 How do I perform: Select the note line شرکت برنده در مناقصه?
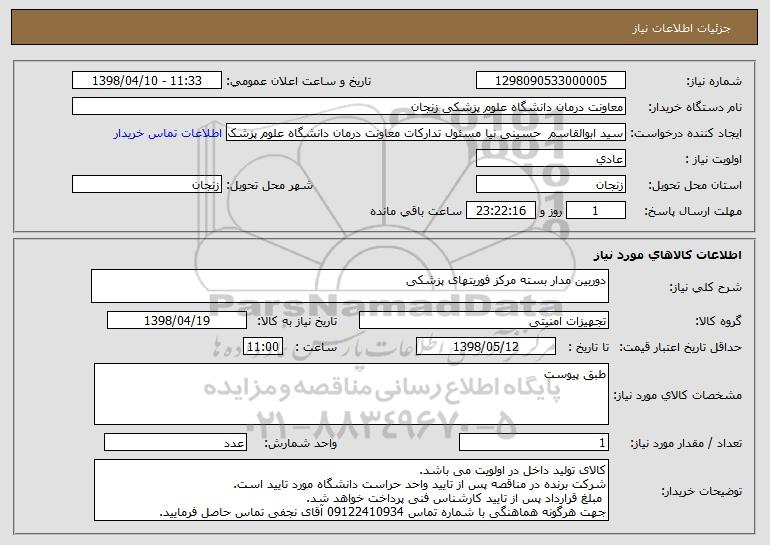[x=420, y=485]
